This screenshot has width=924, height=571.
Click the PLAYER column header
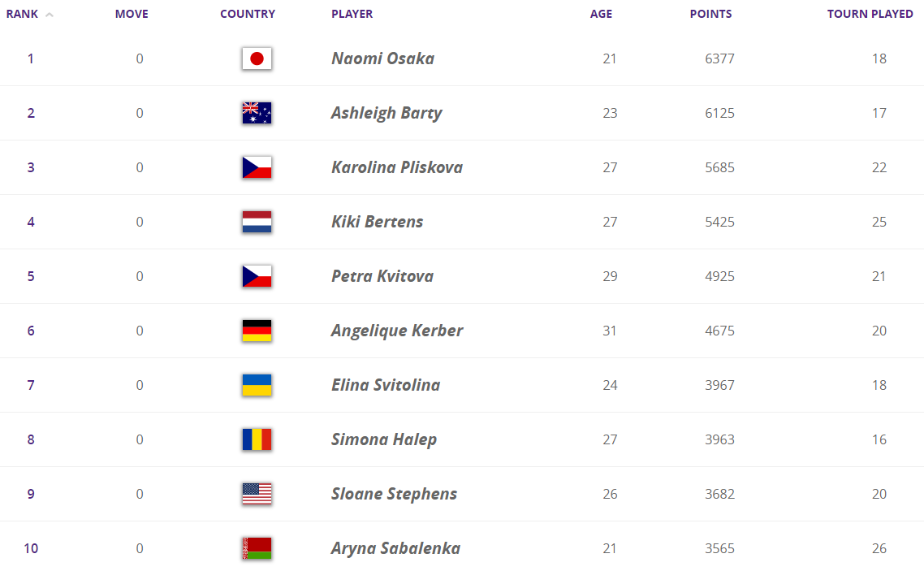click(x=352, y=14)
